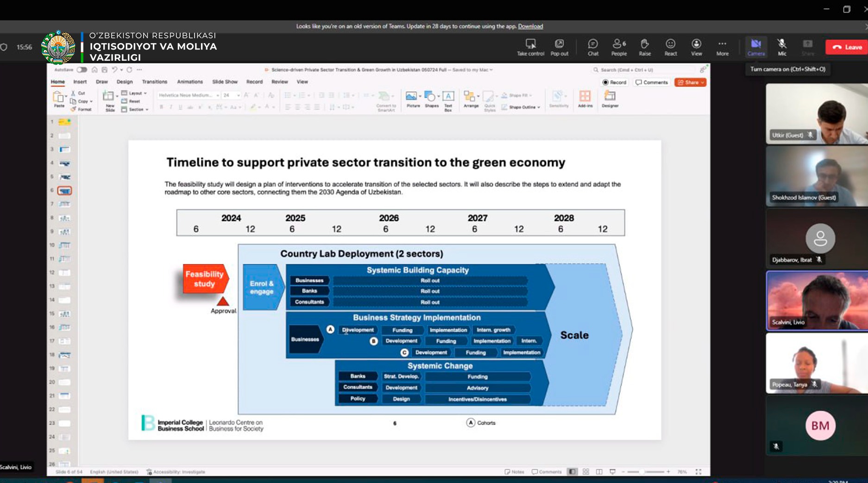868x483 pixels.
Task: Click the Download update link
Action: click(530, 26)
